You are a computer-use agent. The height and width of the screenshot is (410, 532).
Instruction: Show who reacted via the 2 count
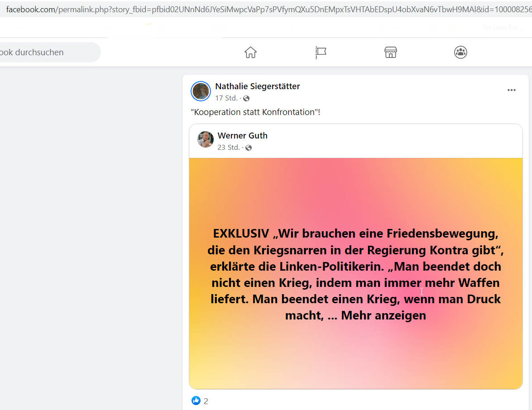click(x=206, y=401)
